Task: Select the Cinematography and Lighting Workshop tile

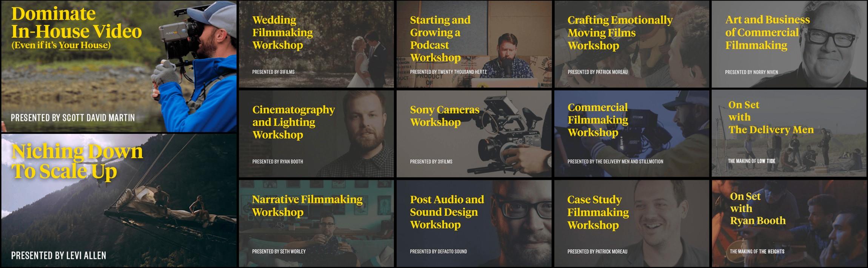Action: click(x=316, y=134)
